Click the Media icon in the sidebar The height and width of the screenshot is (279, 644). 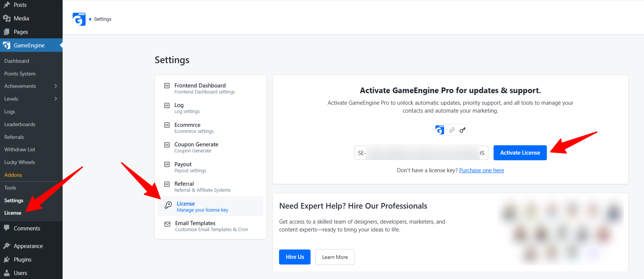[7, 18]
